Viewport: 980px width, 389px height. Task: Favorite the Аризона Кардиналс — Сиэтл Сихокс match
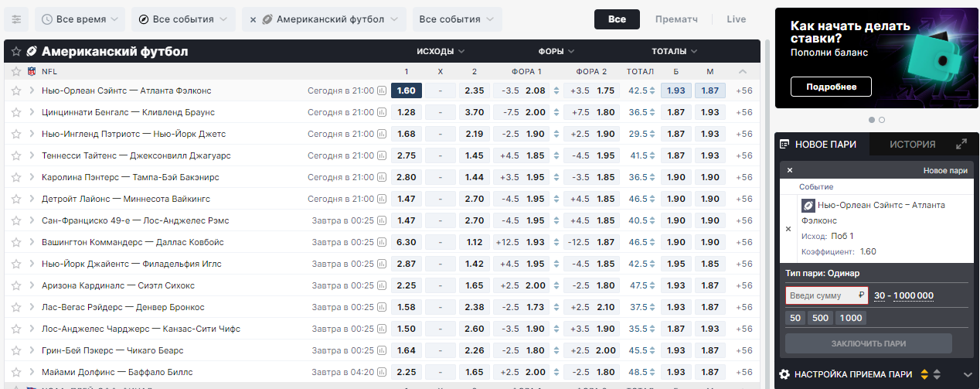pos(15,285)
